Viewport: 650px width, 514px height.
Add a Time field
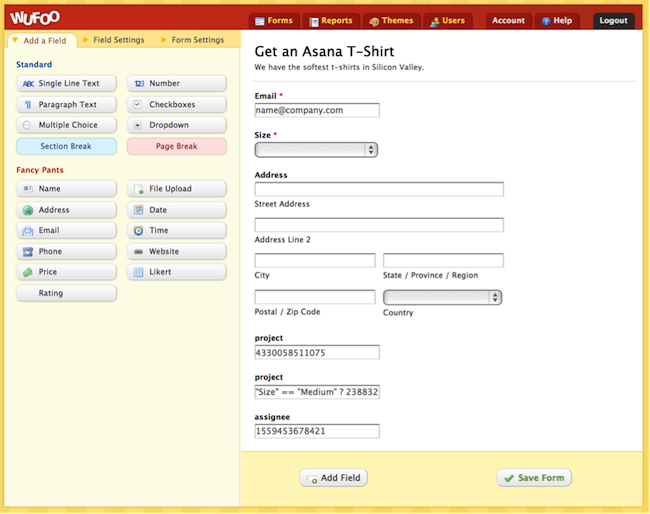tap(177, 230)
